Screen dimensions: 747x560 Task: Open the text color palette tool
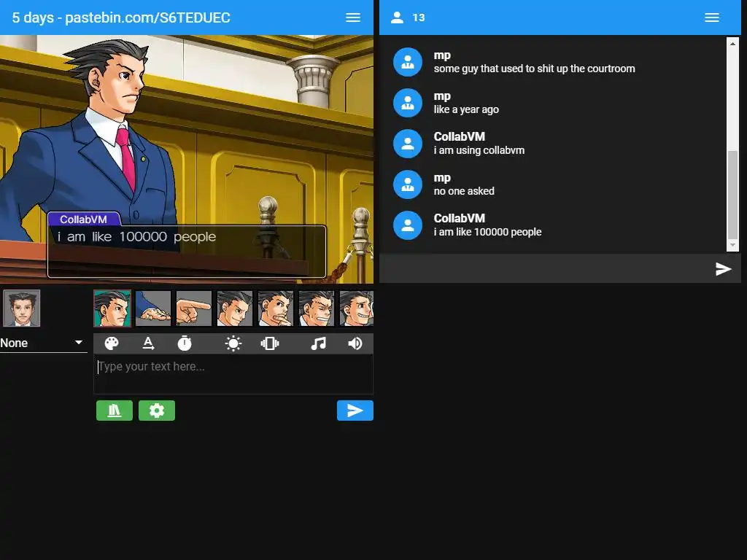(112, 343)
